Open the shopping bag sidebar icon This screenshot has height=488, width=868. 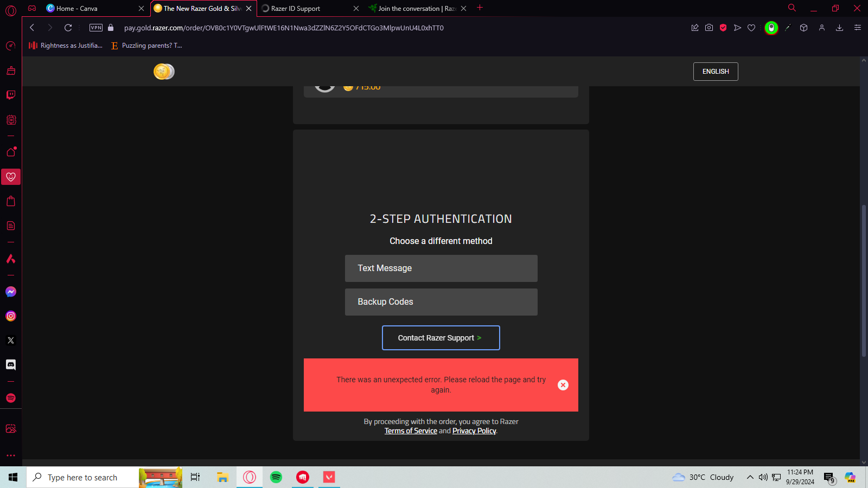point(11,201)
